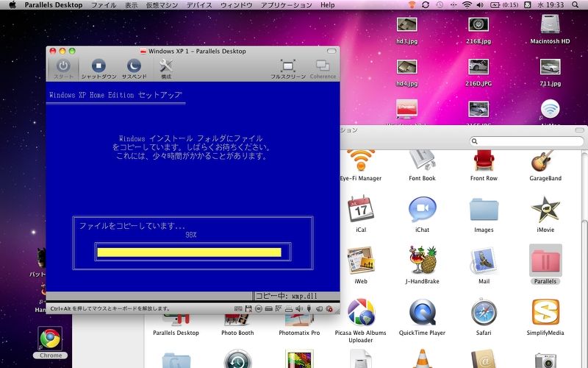This screenshot has width=588, height=368.
Task: Click the Spotlight magnifier icon
Action: pos(576,5)
